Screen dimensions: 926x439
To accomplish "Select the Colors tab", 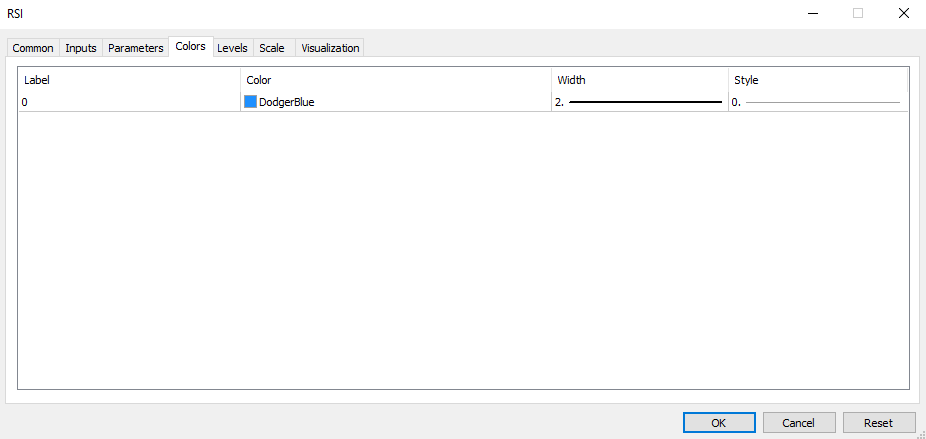I will point(191,46).
